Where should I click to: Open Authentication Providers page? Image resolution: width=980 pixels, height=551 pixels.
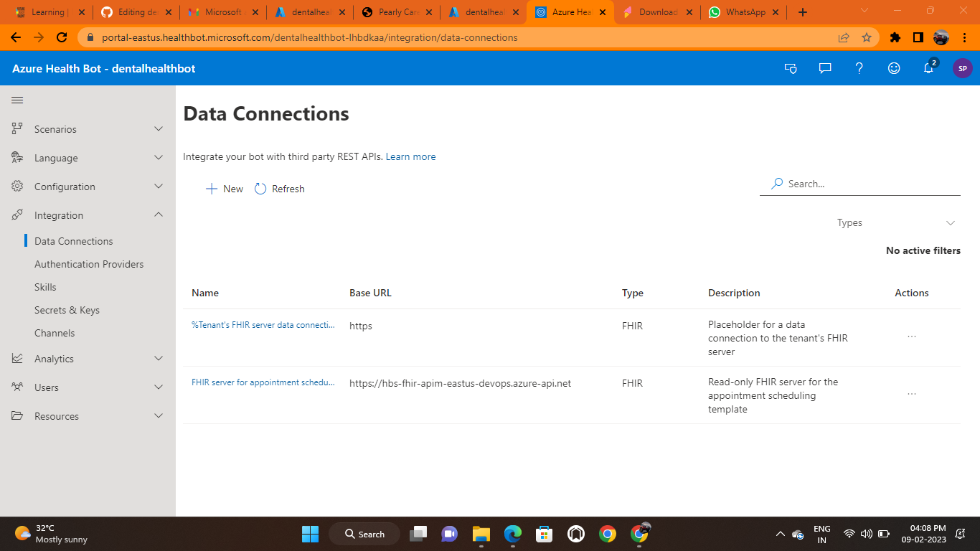[x=89, y=264]
